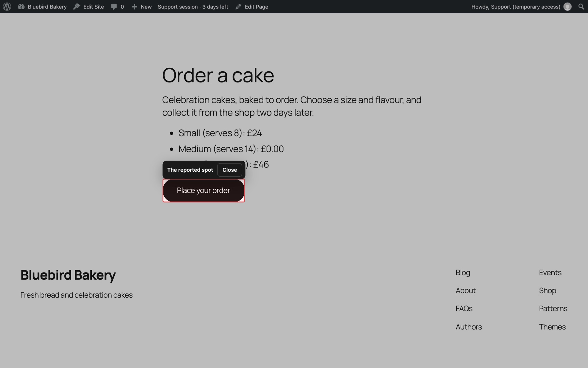588x368 pixels.
Task: Open the Bluebird Bakery footer title link
Action: tap(68, 275)
